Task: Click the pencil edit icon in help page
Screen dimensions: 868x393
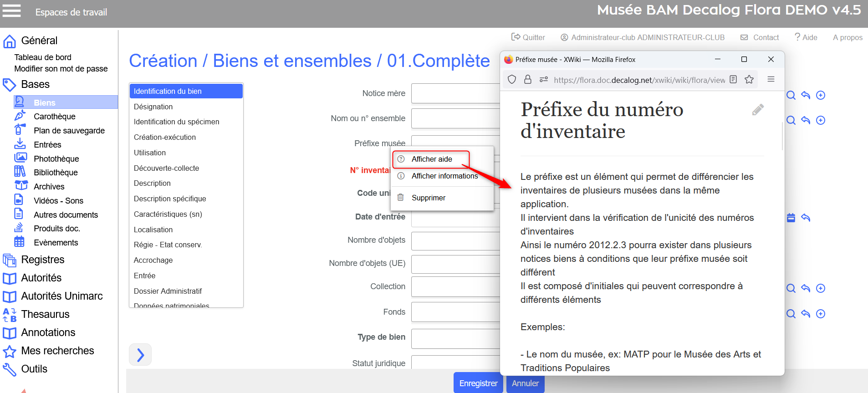Action: pyautogui.click(x=758, y=110)
